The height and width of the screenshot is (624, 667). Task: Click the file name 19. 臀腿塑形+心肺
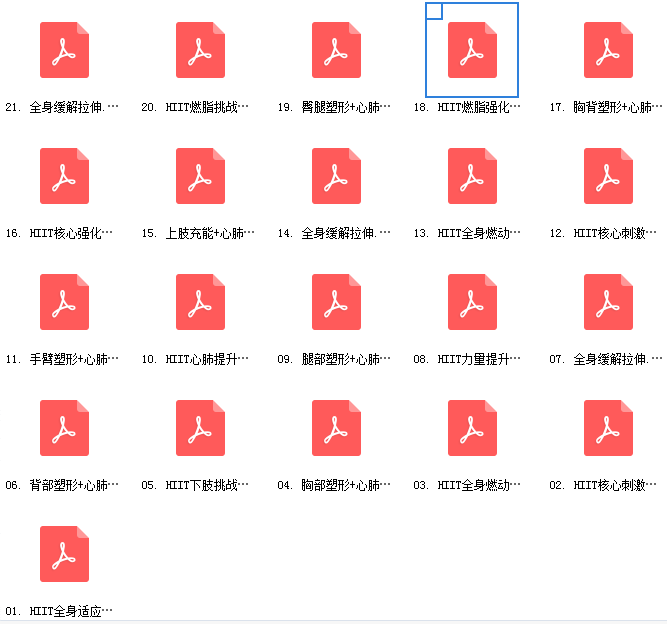pos(334,107)
